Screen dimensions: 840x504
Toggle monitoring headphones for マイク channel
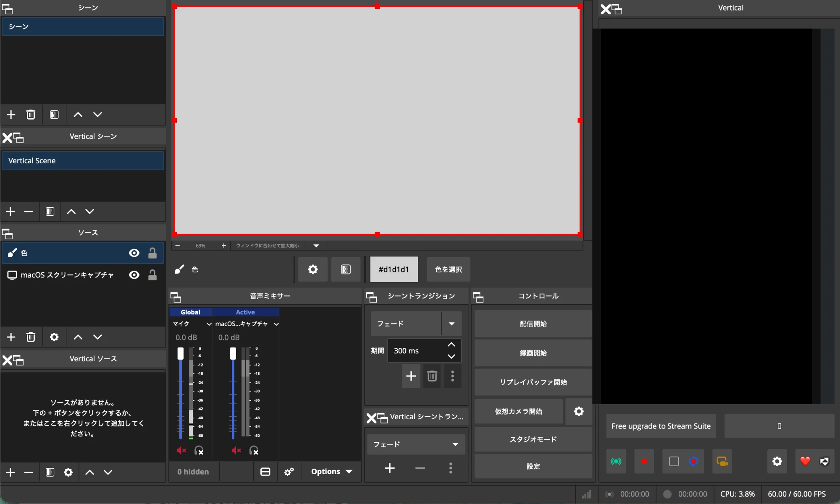click(199, 450)
